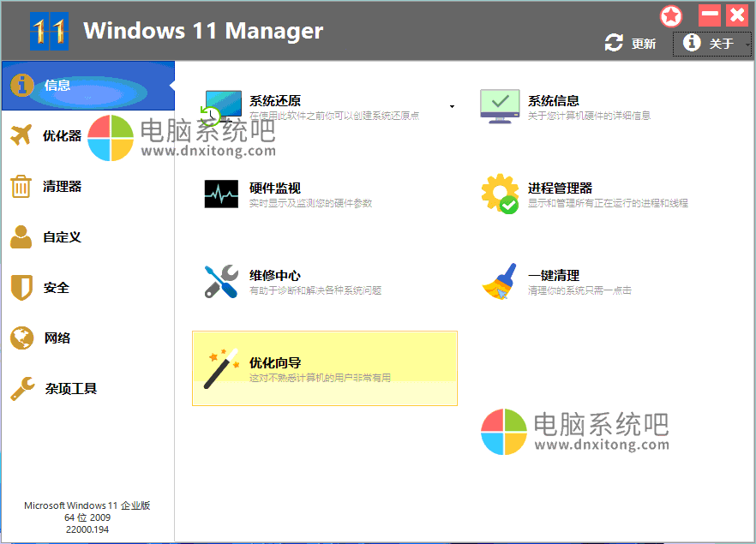
Task: Open the 清理器 cleaner tab
Action: (88, 187)
